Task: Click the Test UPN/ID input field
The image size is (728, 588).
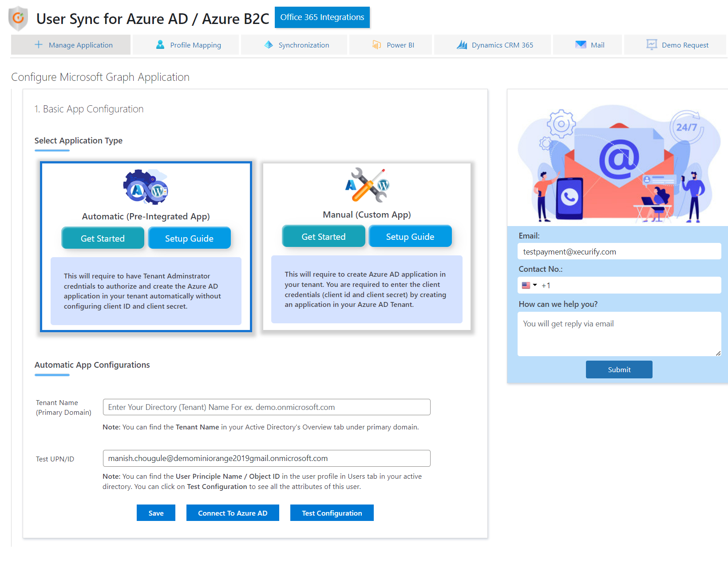Action: 267,458
